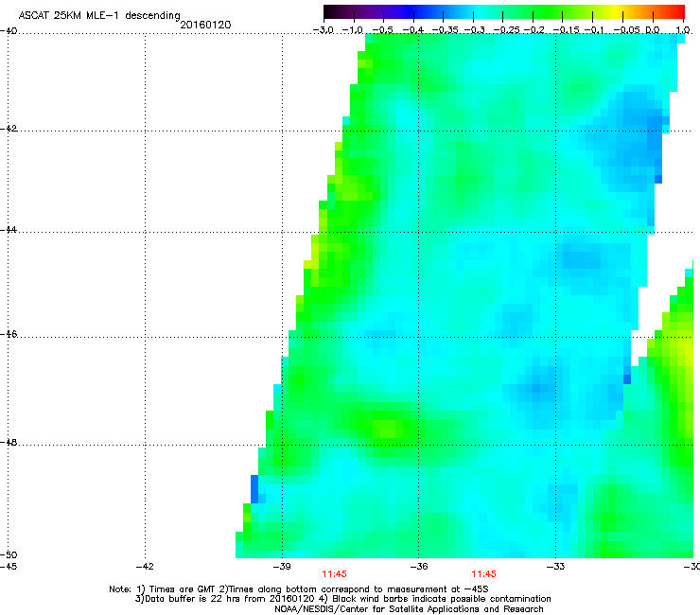Click the color bar label '-0.2'
This screenshot has width=700, height=615.
[534, 30]
